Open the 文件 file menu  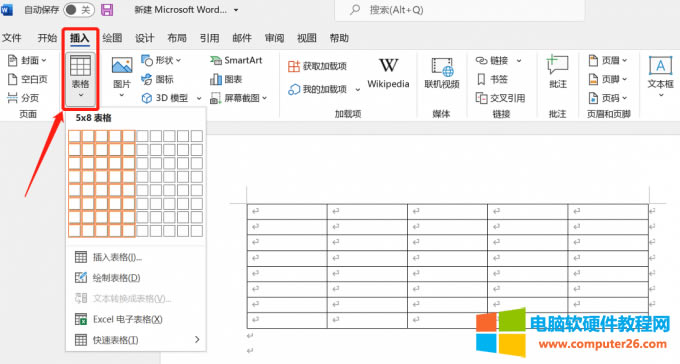click(x=12, y=38)
